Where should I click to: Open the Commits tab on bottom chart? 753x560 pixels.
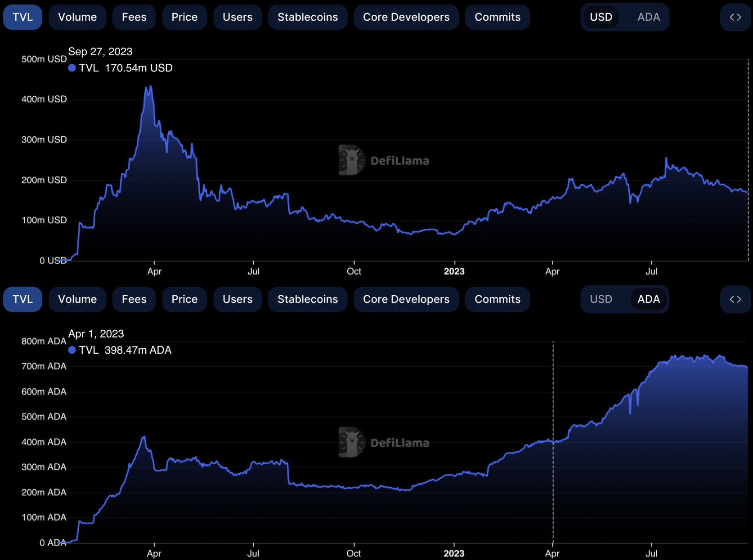[x=497, y=299]
